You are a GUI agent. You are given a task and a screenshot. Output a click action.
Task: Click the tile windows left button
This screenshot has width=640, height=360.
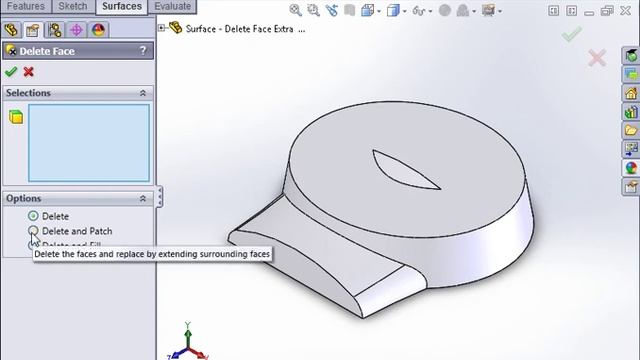coord(553,11)
